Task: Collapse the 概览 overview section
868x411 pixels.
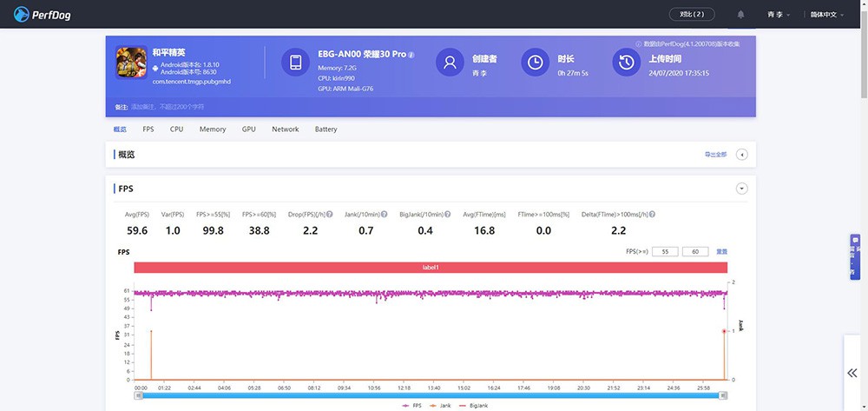Action: pyautogui.click(x=741, y=155)
